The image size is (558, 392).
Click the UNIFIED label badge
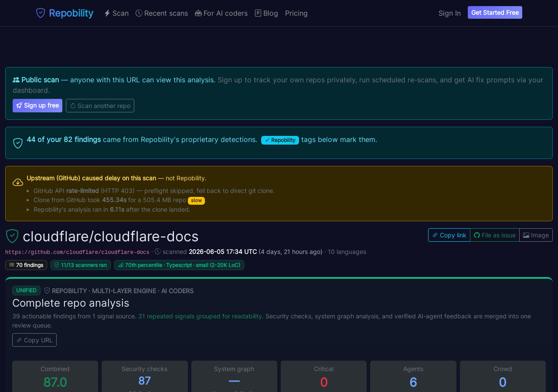click(x=26, y=291)
